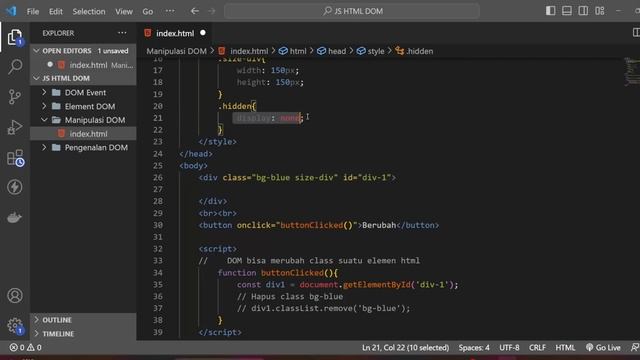The width and height of the screenshot is (640, 360).
Task: Click the unsaved dot on index.html tab
Action: (203, 33)
